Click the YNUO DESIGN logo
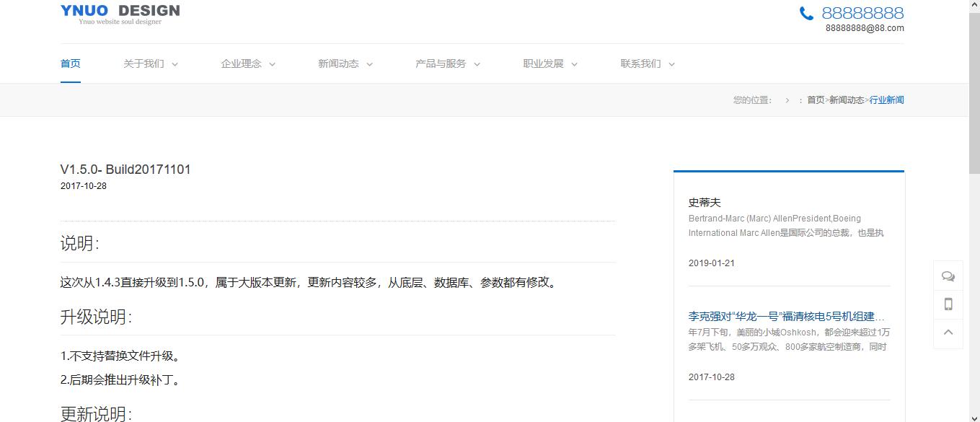 click(x=120, y=14)
